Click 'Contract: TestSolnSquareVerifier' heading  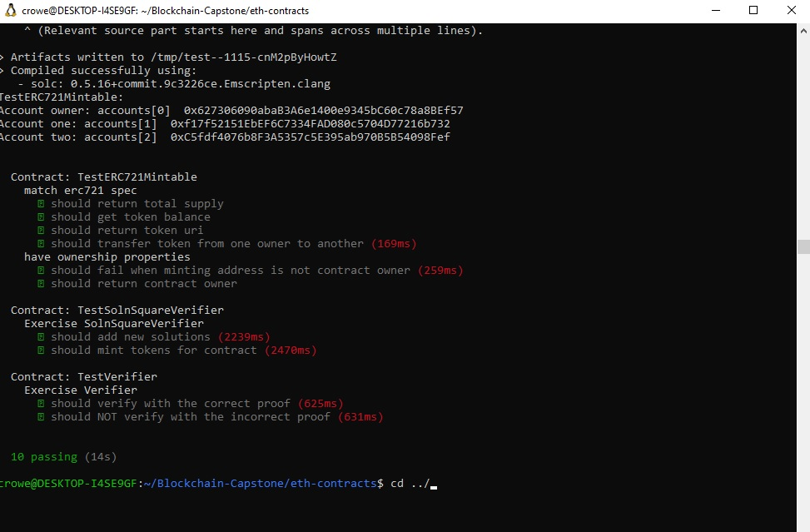[117, 311]
